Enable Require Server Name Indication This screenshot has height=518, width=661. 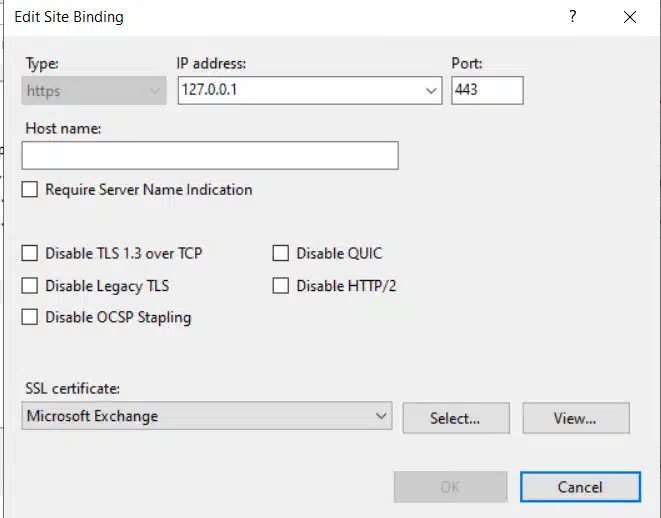(x=30, y=189)
